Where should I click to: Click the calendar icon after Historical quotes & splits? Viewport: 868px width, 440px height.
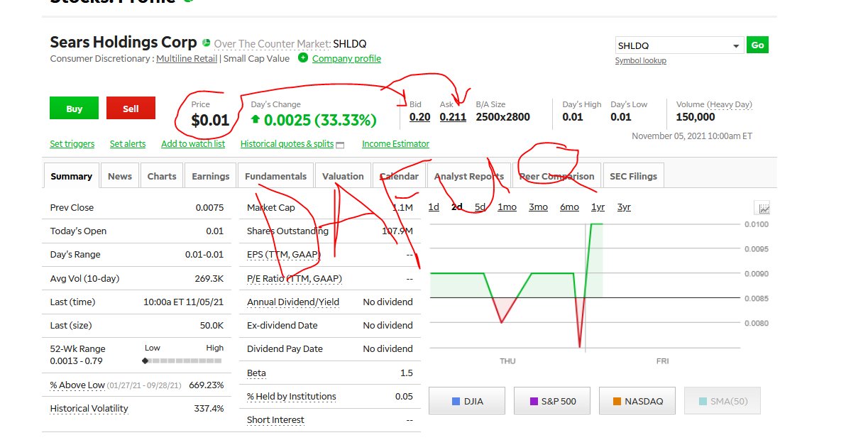coord(340,145)
